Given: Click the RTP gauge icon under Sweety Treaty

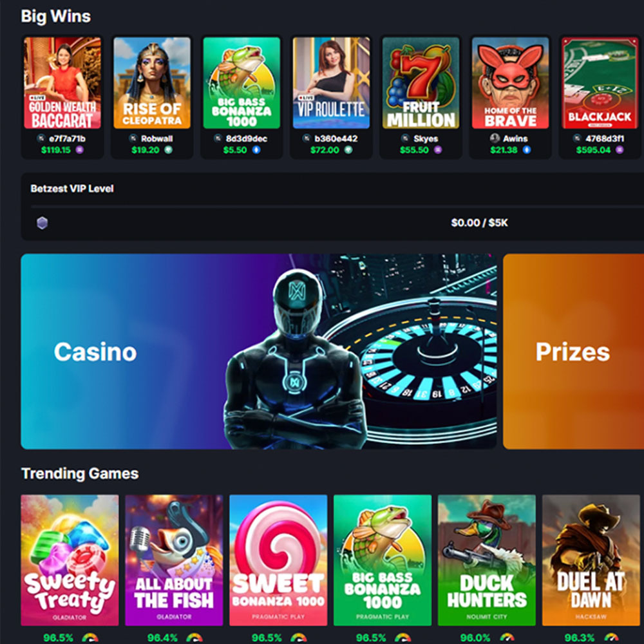Looking at the screenshot, I should coord(90,638).
